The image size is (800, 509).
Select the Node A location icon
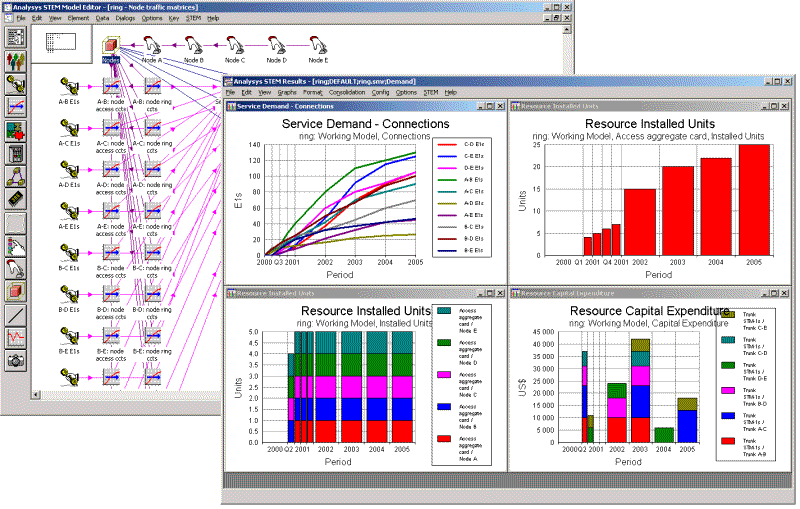point(152,44)
